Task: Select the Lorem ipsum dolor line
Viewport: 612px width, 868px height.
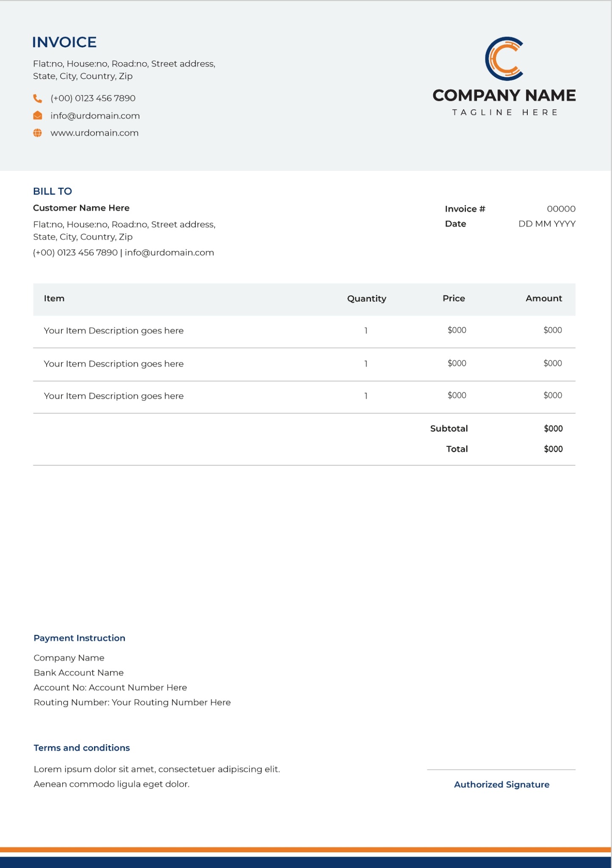Action: point(157,769)
